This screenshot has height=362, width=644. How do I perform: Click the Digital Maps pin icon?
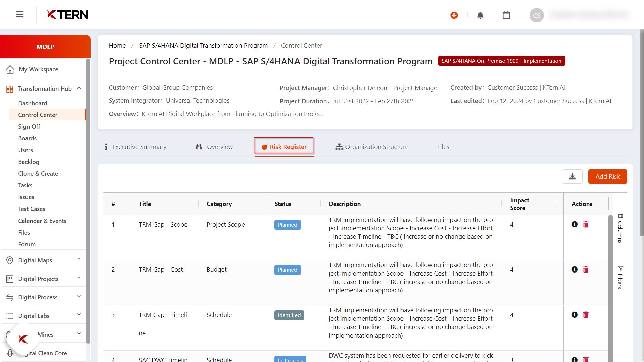[x=10, y=260]
